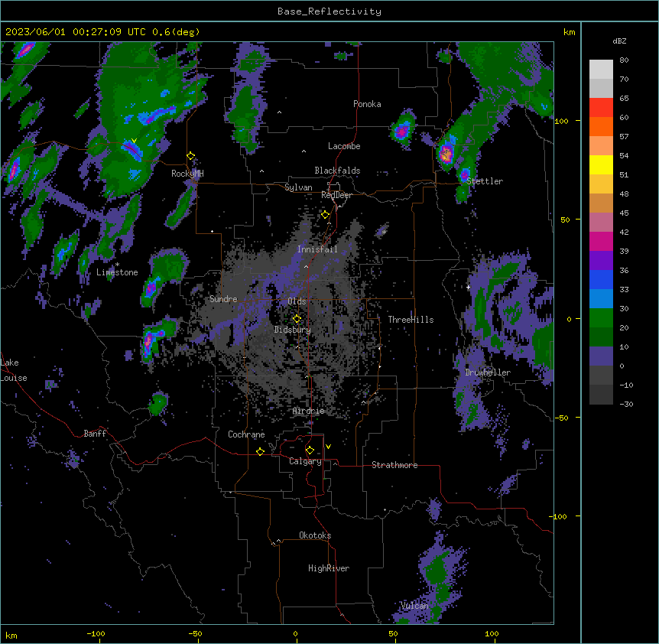Image resolution: width=659 pixels, height=644 pixels.
Task: Select the light gray 70-80 dBZ legend swatch
Action: click(x=601, y=70)
